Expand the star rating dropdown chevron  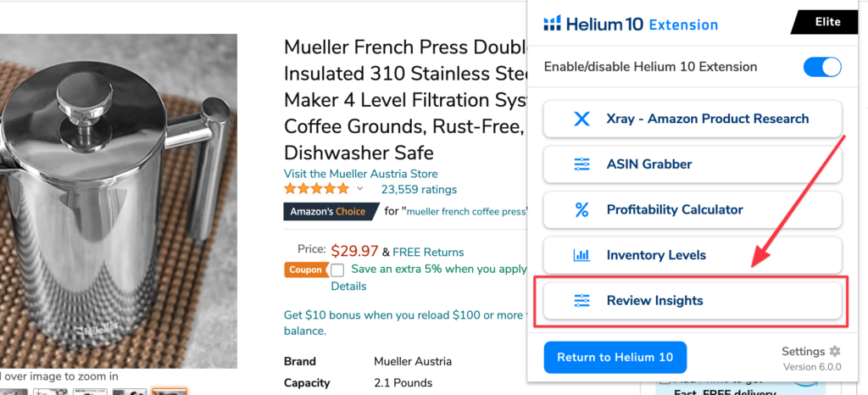coord(359,189)
